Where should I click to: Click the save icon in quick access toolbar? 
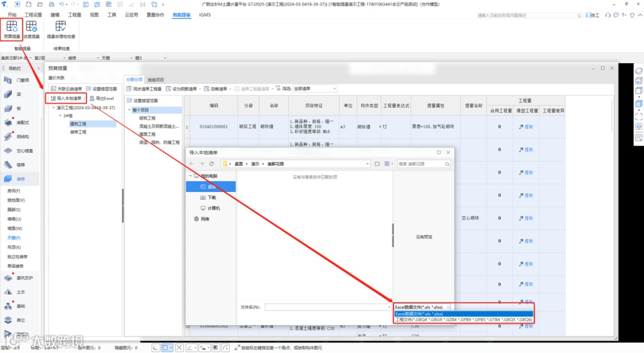point(51,4)
